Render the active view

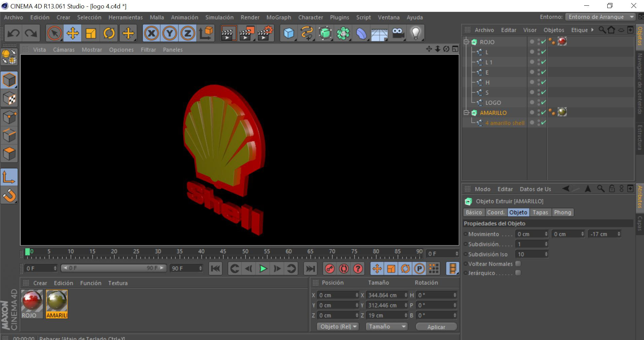228,33
